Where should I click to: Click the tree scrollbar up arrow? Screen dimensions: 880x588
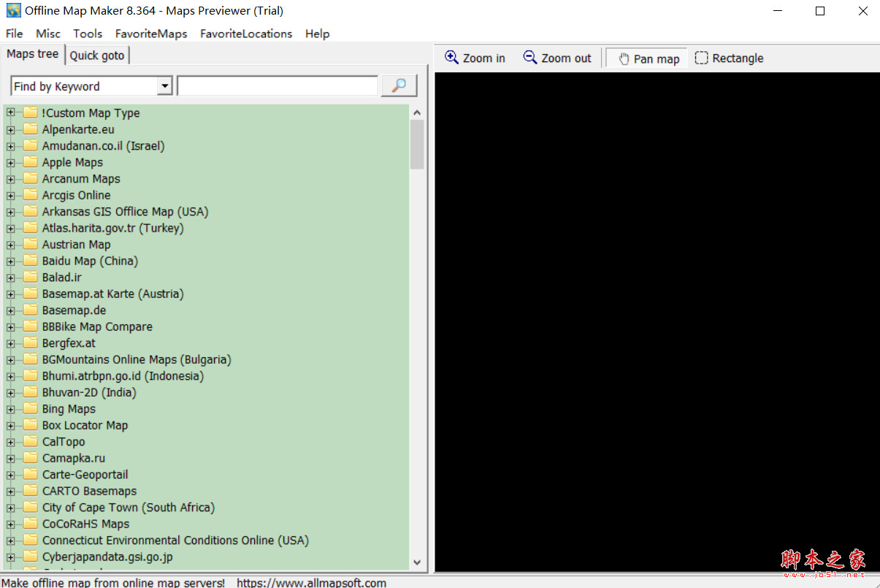coord(417,112)
